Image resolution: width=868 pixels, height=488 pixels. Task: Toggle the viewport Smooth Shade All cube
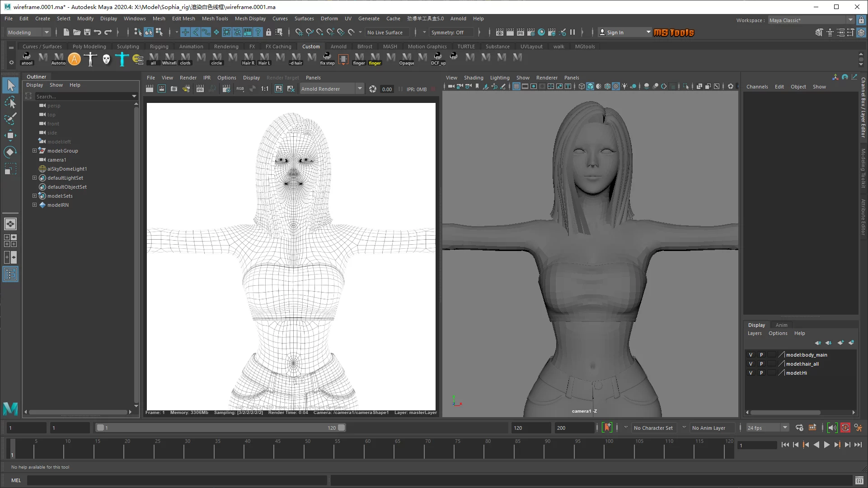(x=590, y=86)
